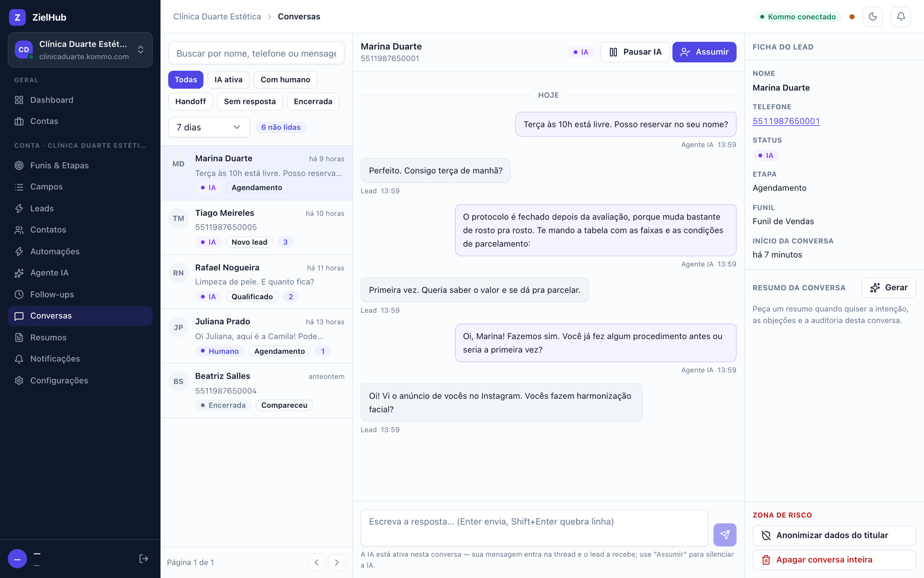Click the conversation search field
Viewport: 924px width, 578px height.
point(256,53)
